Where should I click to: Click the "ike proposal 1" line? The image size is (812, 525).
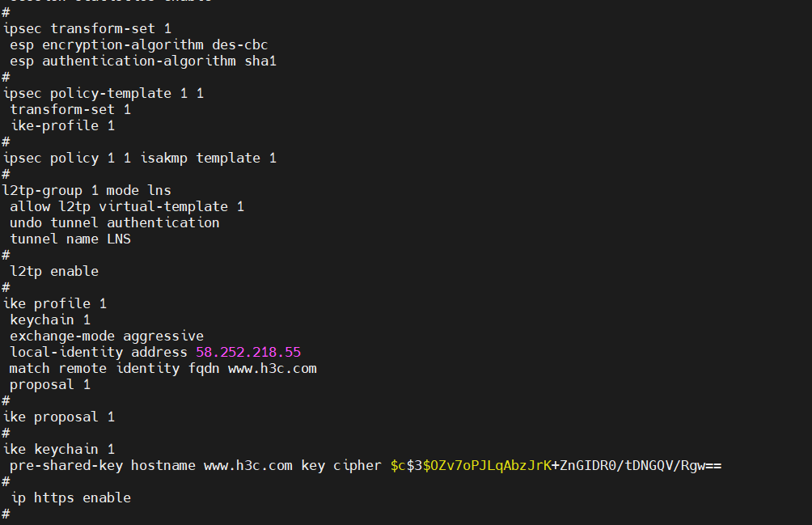coord(59,417)
